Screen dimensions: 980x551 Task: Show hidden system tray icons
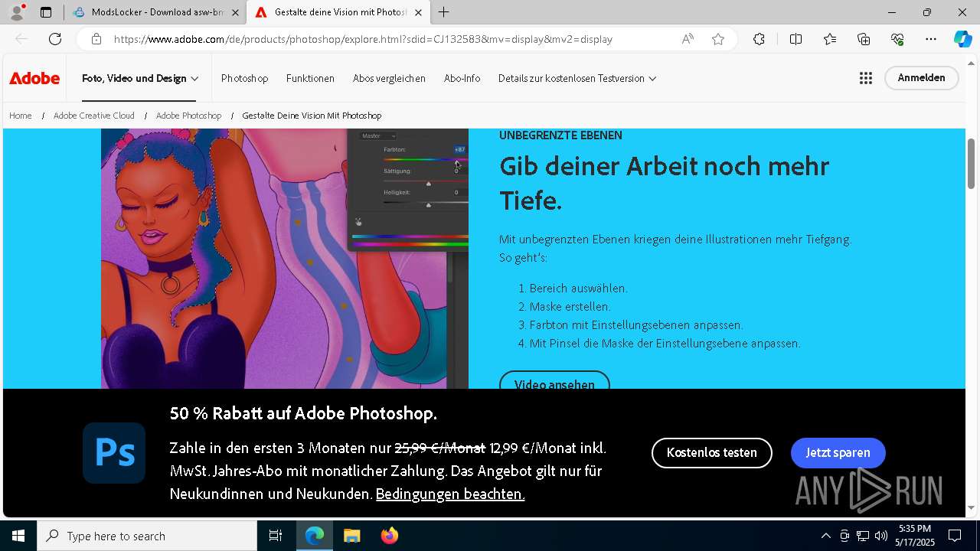(x=825, y=536)
